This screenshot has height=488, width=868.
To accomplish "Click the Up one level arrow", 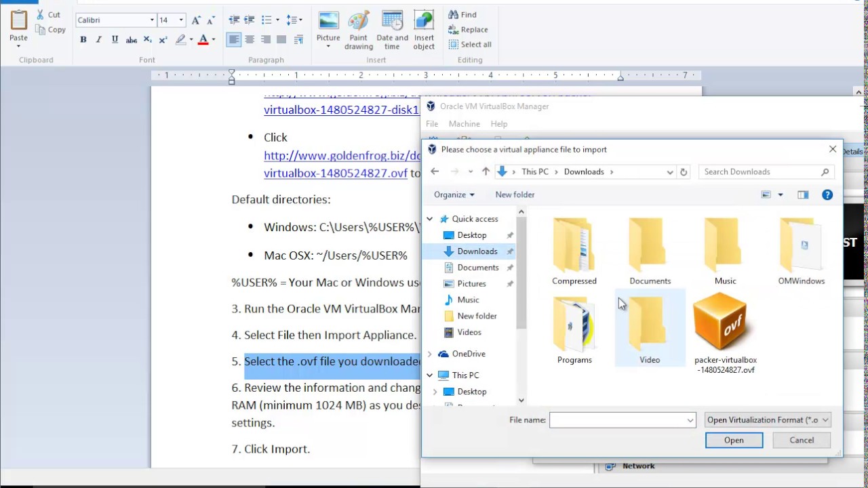I will click(486, 172).
